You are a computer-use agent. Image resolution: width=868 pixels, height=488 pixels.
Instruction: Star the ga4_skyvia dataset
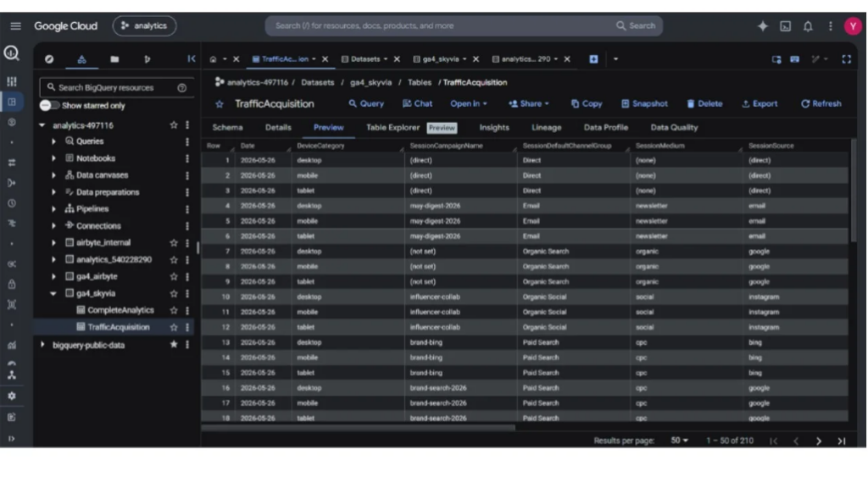click(x=173, y=293)
